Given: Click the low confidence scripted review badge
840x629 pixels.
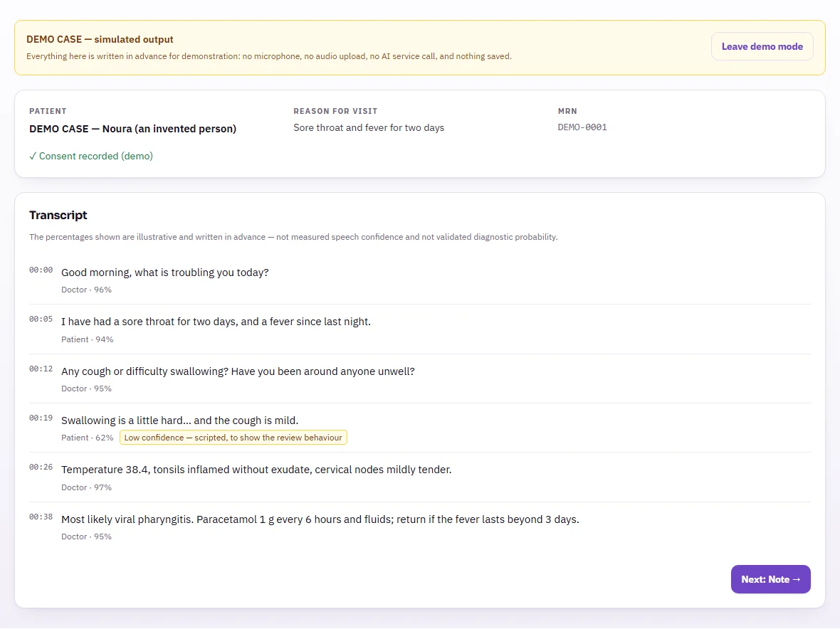Looking at the screenshot, I should (233, 438).
